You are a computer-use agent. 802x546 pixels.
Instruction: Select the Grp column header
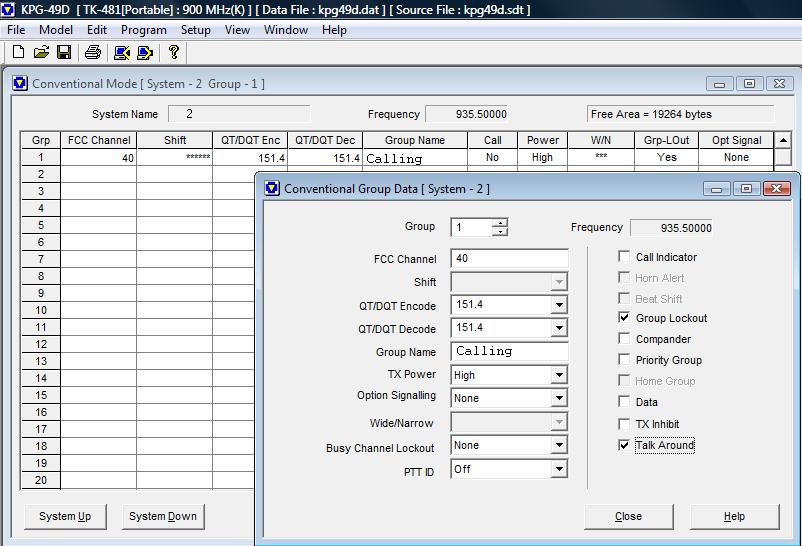pyautogui.click(x=41, y=140)
